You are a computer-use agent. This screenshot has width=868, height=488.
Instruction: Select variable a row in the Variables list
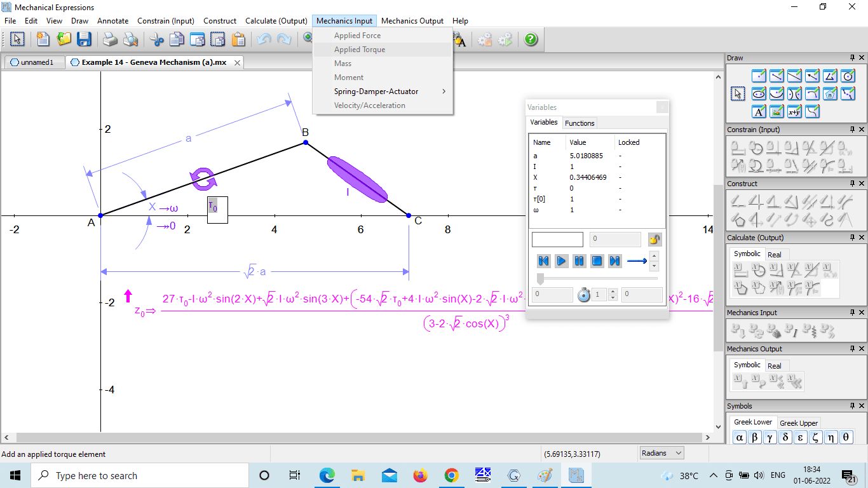(x=597, y=156)
